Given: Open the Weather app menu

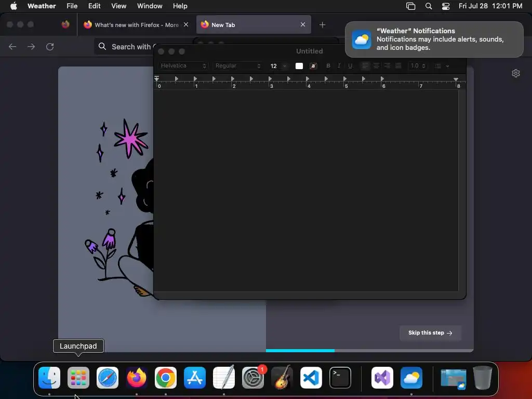Looking at the screenshot, I should pos(42,6).
